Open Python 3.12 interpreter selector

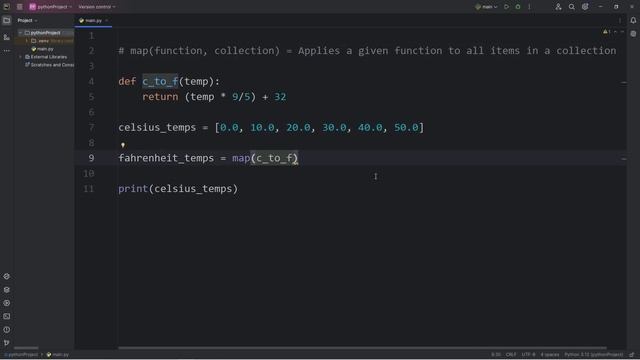[593, 355]
